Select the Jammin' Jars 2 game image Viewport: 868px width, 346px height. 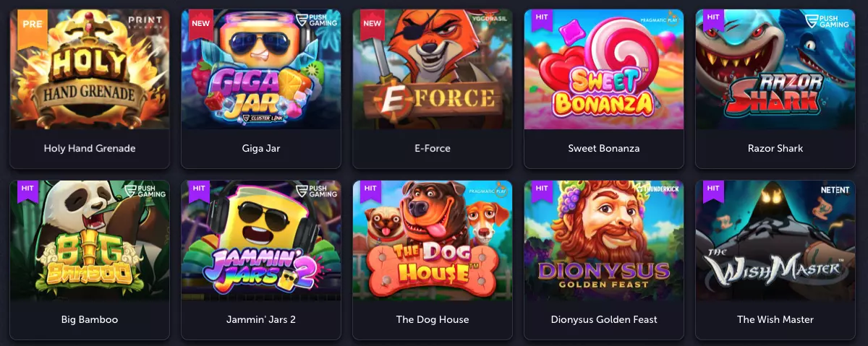261,241
